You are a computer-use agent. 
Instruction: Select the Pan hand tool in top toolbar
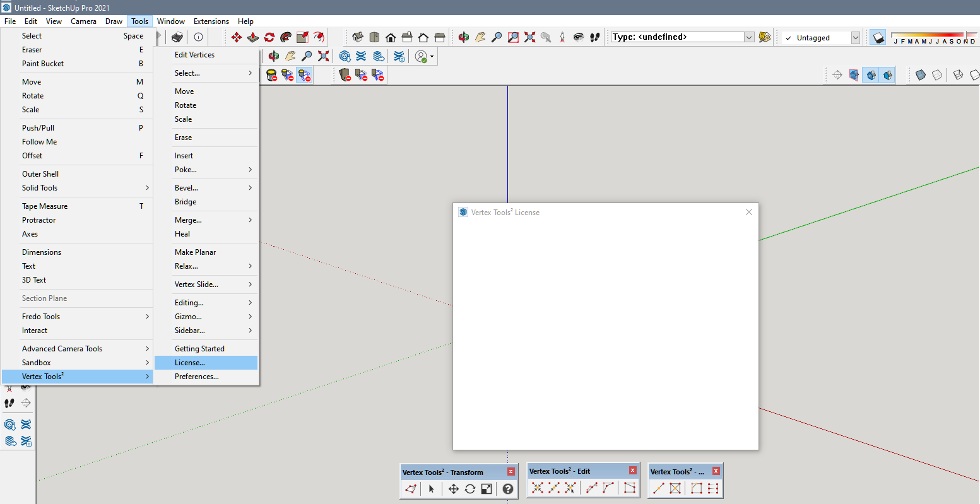pyautogui.click(x=480, y=37)
